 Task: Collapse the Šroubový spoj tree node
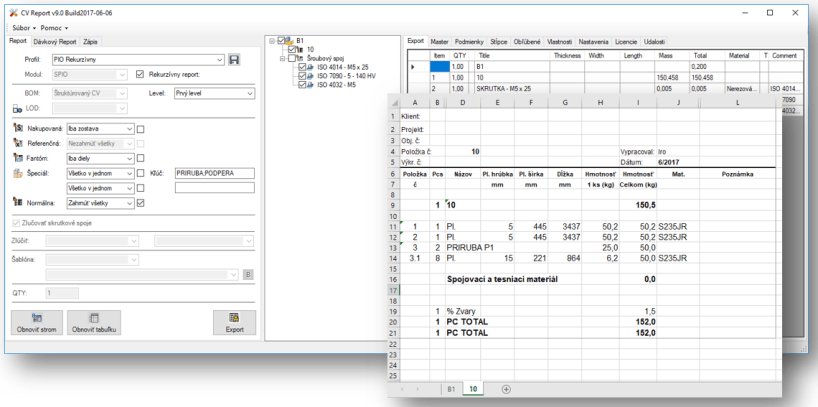click(x=281, y=59)
